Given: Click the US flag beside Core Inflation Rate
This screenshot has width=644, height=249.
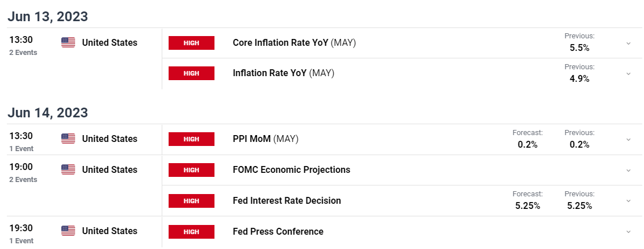Looking at the screenshot, I should [x=68, y=42].
